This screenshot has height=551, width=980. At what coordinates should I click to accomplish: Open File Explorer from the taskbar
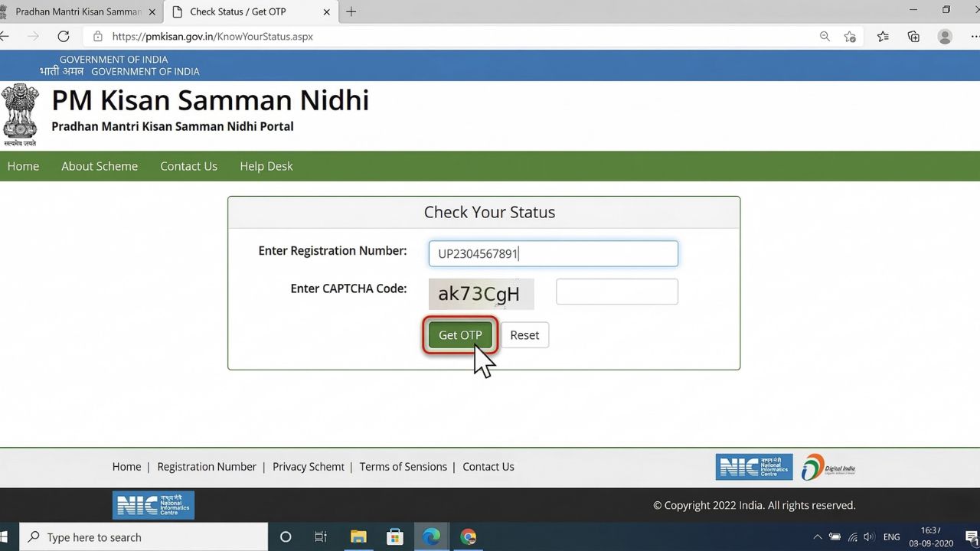coord(358,536)
